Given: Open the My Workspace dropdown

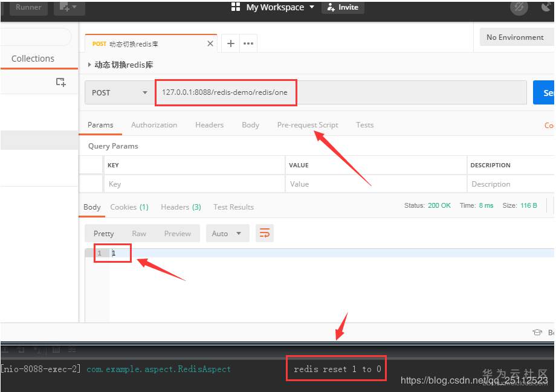Looking at the screenshot, I should (x=280, y=7).
